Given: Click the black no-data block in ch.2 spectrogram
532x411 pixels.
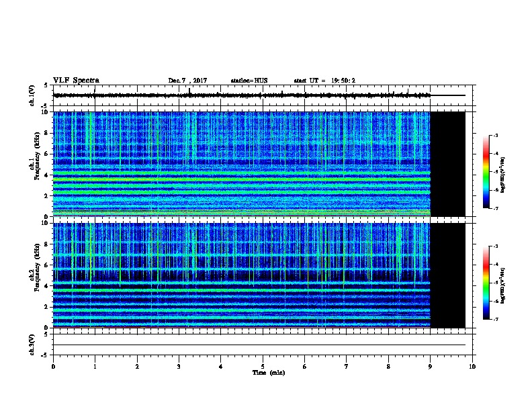Looking at the screenshot, I should point(448,275).
